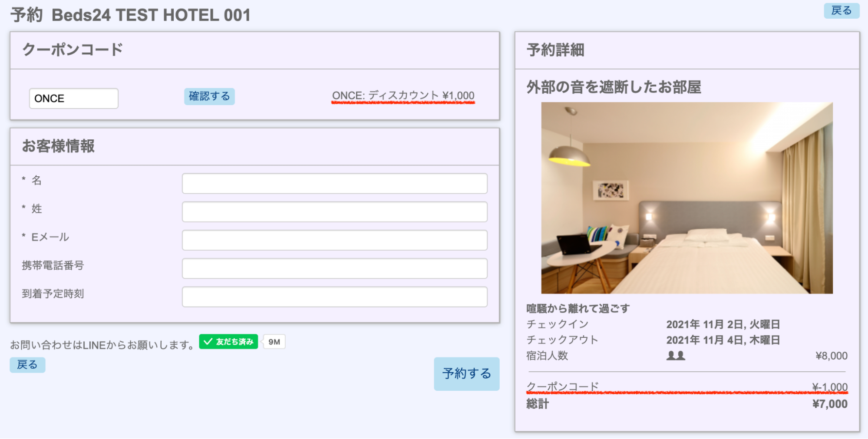Click the 総計 total amount ¥7,000
Image resolution: width=868 pixels, height=439 pixels.
[x=829, y=404]
